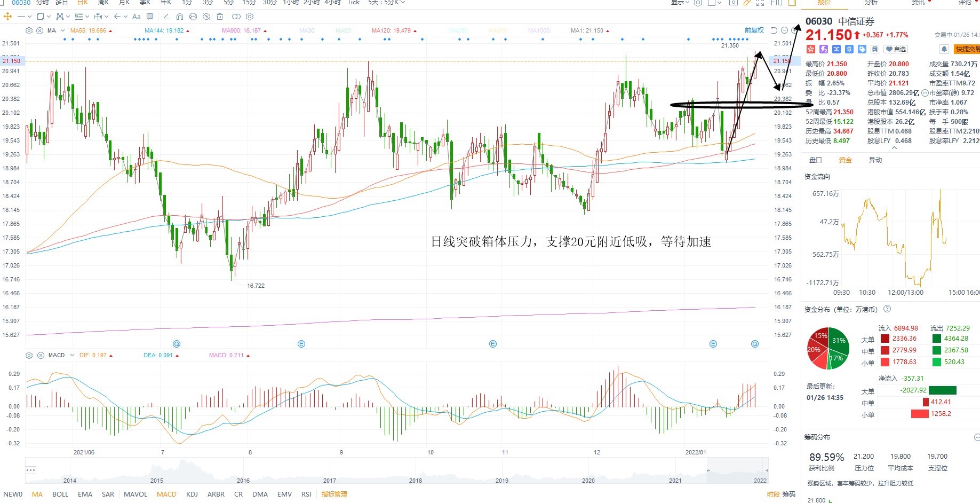This screenshot has height=503, width=980.
Task: Click the linked circles drawing icon
Action: point(236,17)
